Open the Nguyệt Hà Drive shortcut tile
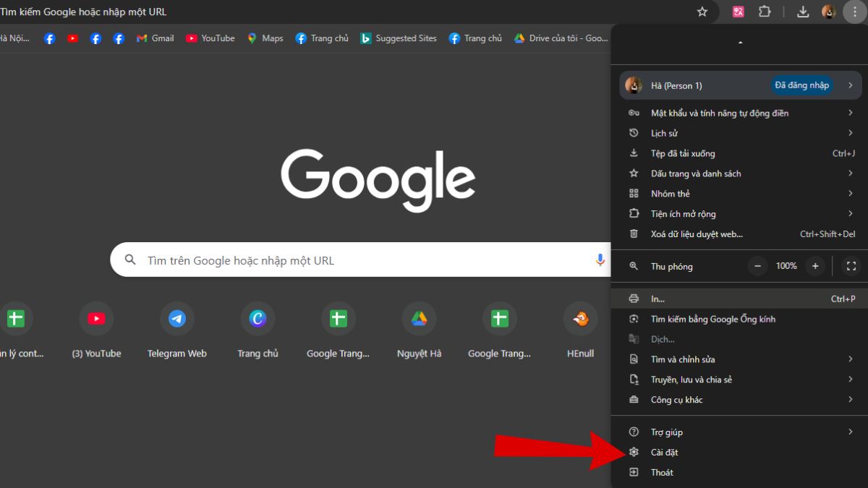The height and width of the screenshot is (488, 868). 420,331
